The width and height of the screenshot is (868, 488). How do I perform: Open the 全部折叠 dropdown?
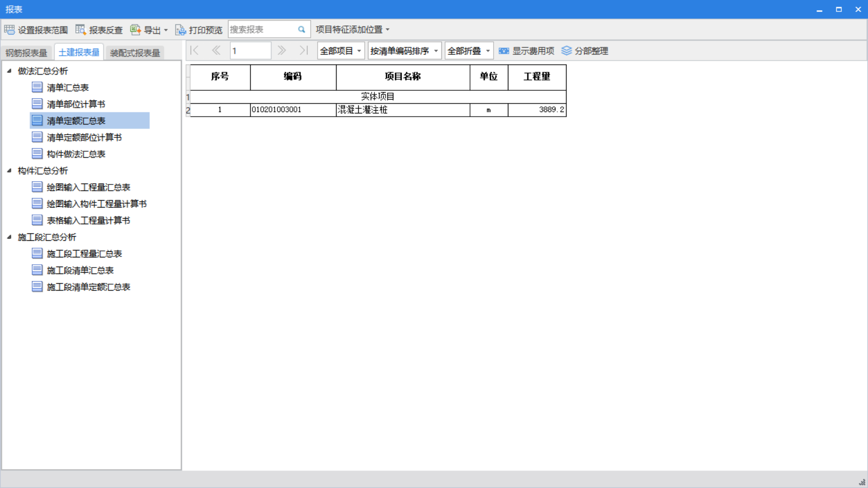coord(469,51)
